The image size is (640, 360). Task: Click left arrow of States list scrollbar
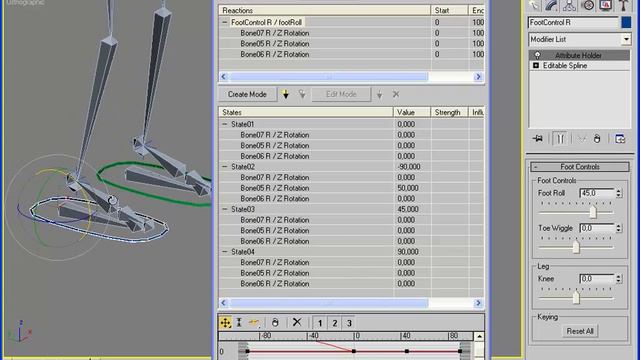(223, 303)
